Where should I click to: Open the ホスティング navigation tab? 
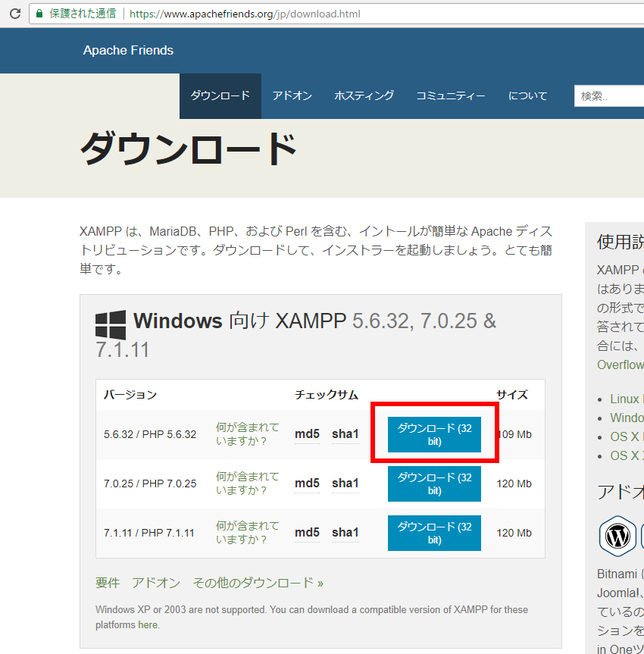click(x=364, y=96)
